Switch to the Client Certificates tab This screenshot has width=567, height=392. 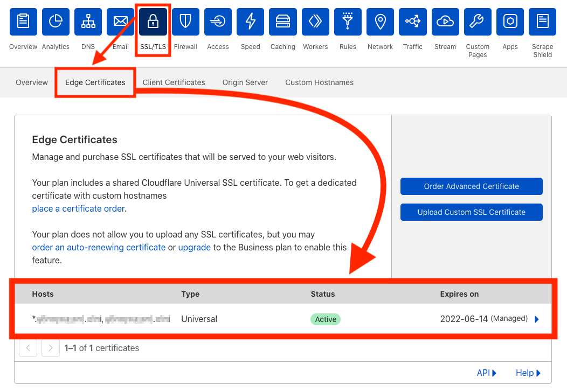tap(174, 82)
